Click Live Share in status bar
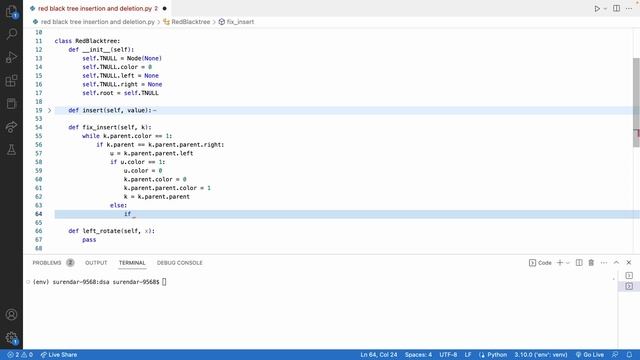Image resolution: width=640 pixels, height=360 pixels. click(x=59, y=355)
